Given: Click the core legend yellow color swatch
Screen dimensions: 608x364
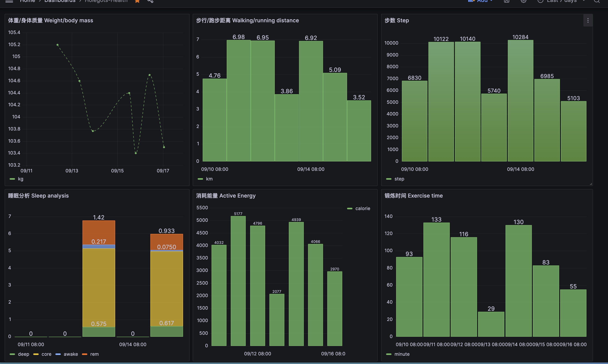Looking at the screenshot, I should click(36, 354).
